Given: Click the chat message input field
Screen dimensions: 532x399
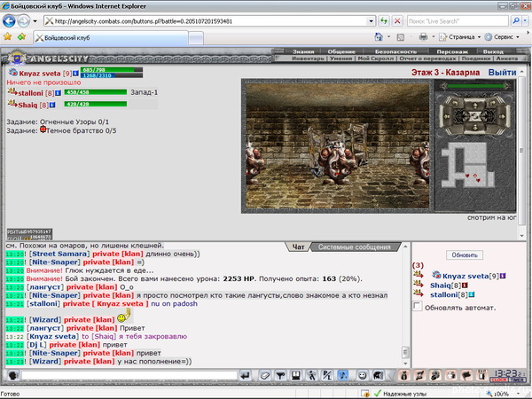Looking at the screenshot, I should click(129, 375).
